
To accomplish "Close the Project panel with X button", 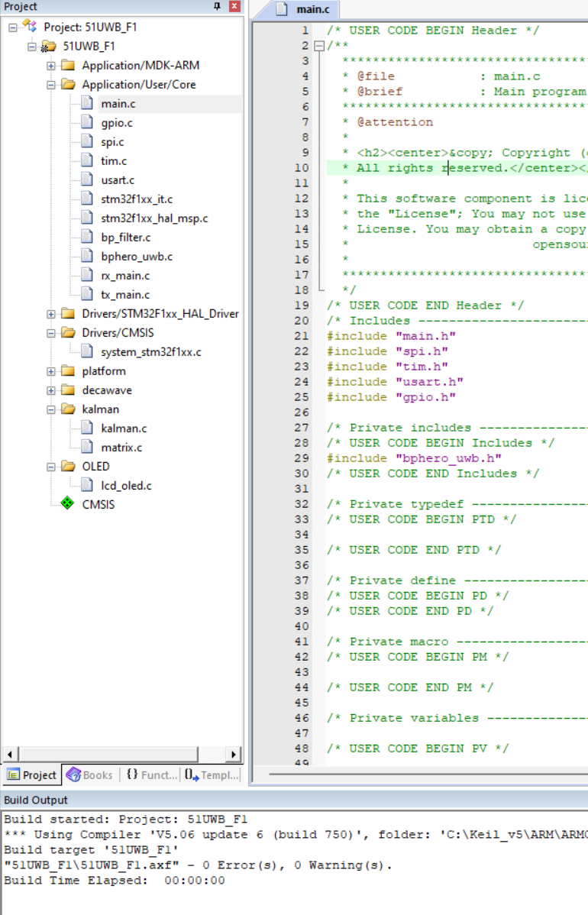I will tap(234, 6).
